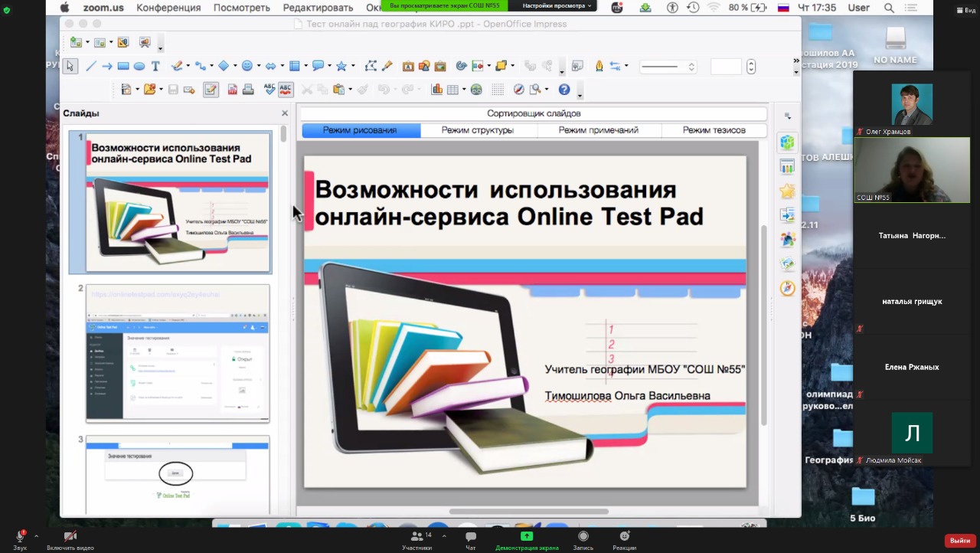Image resolution: width=980 pixels, height=553 pixels.
Task: Click the Print icon in standard toolbar
Action: [x=248, y=90]
